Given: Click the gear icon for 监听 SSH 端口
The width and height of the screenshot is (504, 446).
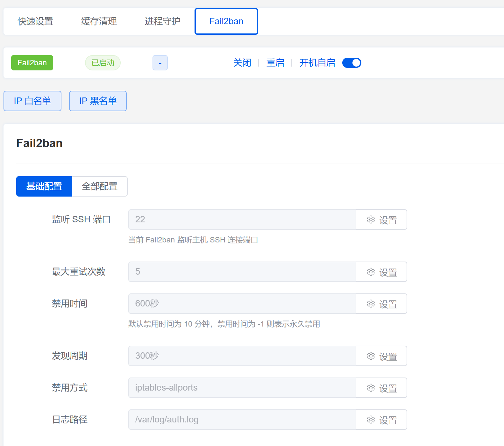Looking at the screenshot, I should (371, 219).
